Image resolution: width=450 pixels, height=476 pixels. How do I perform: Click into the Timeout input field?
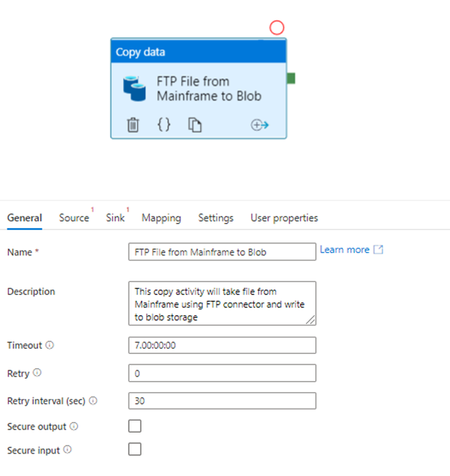(222, 345)
